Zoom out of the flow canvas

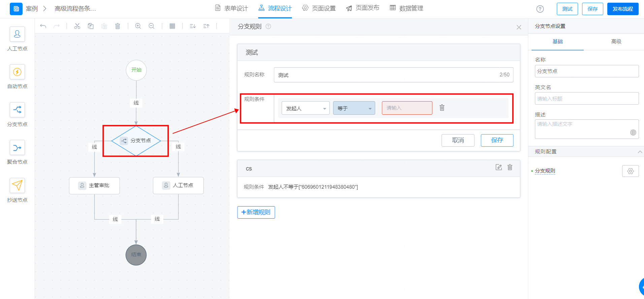point(151,26)
